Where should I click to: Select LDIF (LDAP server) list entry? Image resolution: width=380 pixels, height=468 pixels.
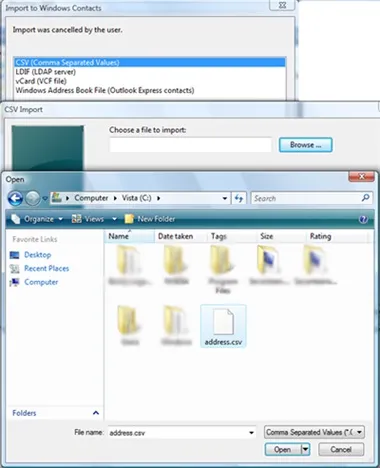tap(150, 72)
